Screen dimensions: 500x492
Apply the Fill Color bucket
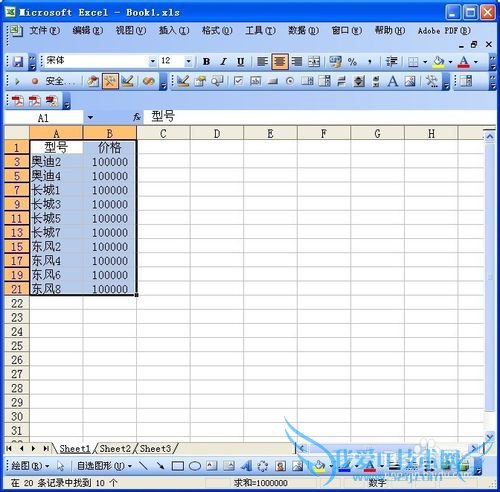point(439,62)
